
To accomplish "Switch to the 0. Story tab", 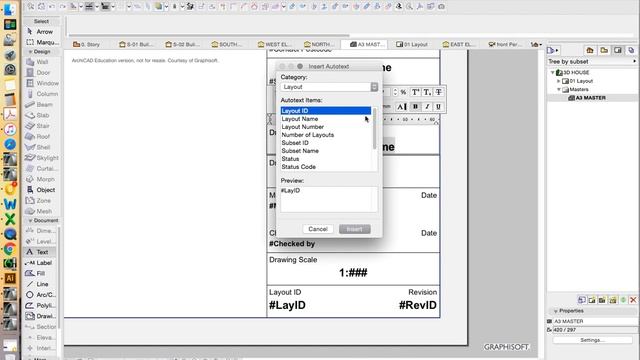I will point(86,44).
